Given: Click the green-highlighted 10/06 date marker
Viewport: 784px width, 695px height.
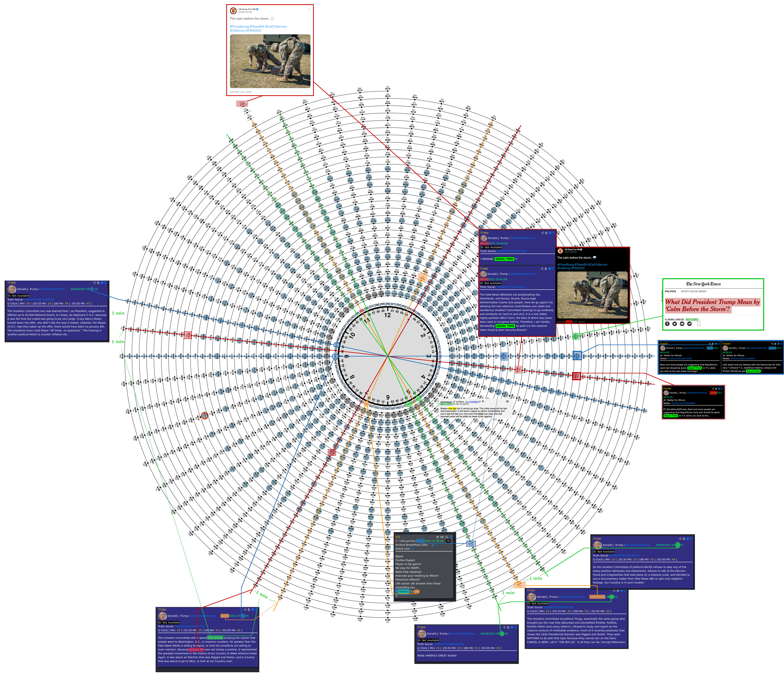Looking at the screenshot, I should tap(576, 337).
